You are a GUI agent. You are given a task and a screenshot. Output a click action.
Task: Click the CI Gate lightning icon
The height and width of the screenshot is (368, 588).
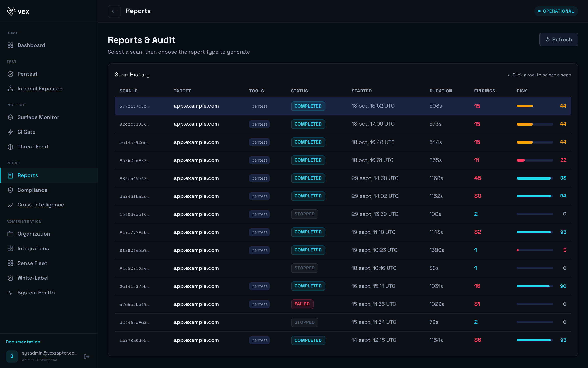(x=10, y=132)
